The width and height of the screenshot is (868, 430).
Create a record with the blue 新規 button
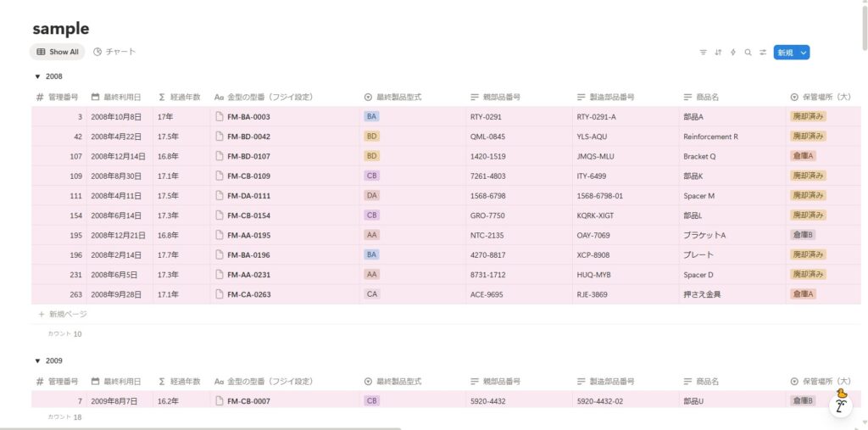tap(786, 53)
